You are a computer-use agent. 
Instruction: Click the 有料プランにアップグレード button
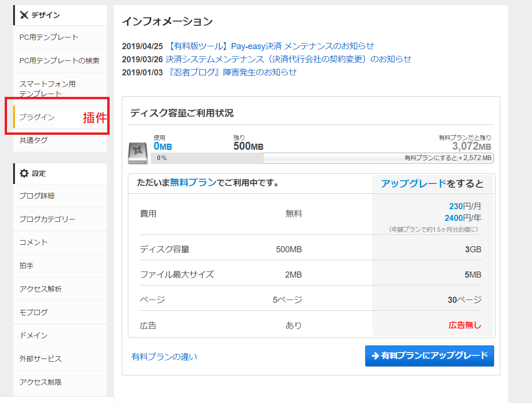pyautogui.click(x=429, y=356)
